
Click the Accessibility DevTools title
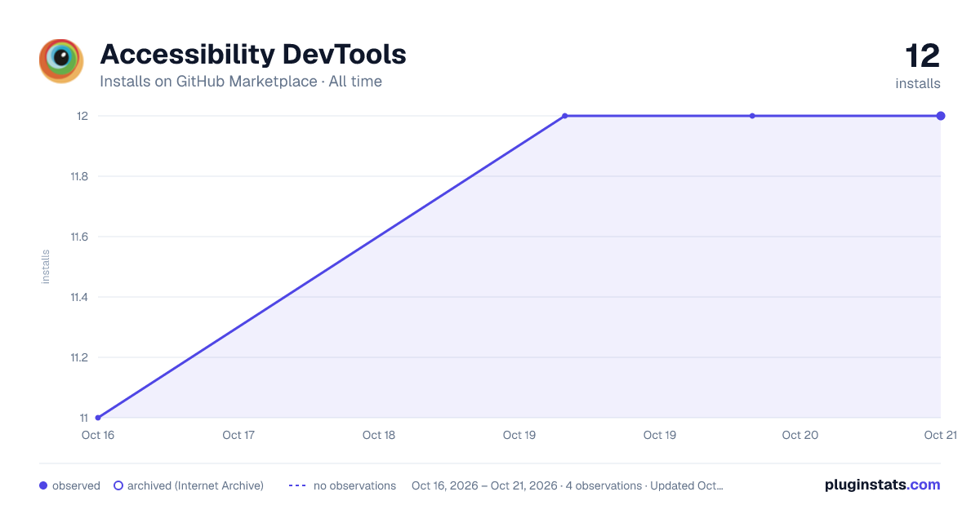(x=253, y=55)
